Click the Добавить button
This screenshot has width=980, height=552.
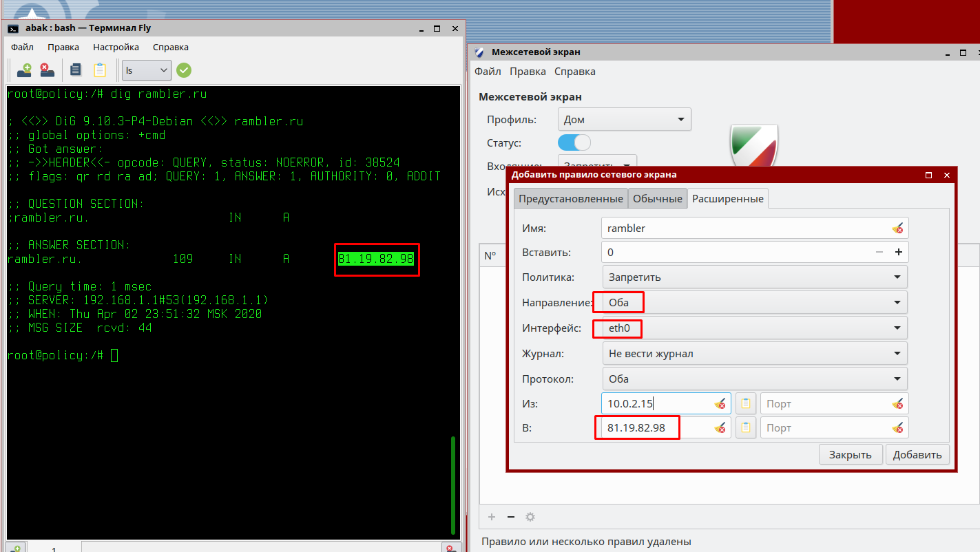click(917, 454)
